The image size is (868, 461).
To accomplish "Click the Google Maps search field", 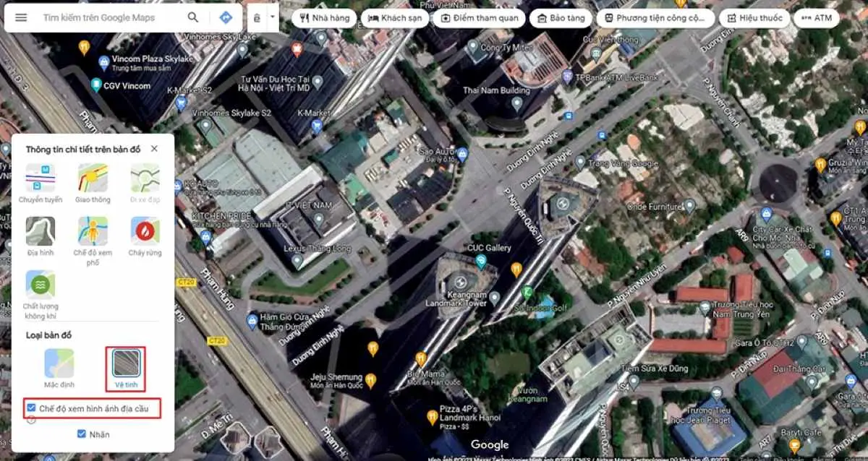I will [x=109, y=17].
